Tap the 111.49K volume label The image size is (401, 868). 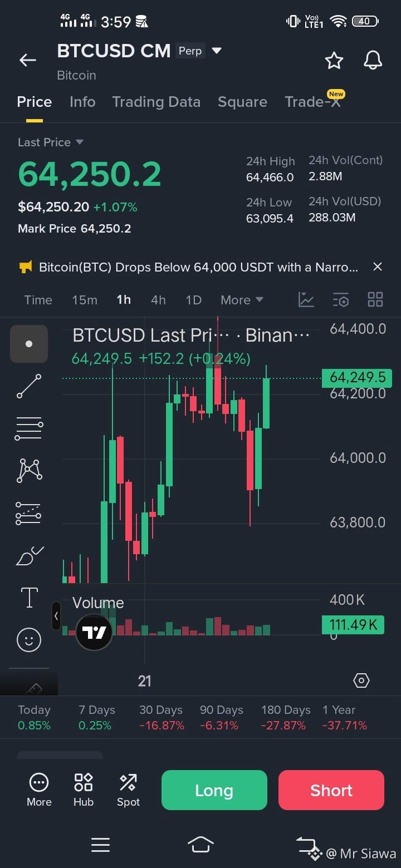353,625
